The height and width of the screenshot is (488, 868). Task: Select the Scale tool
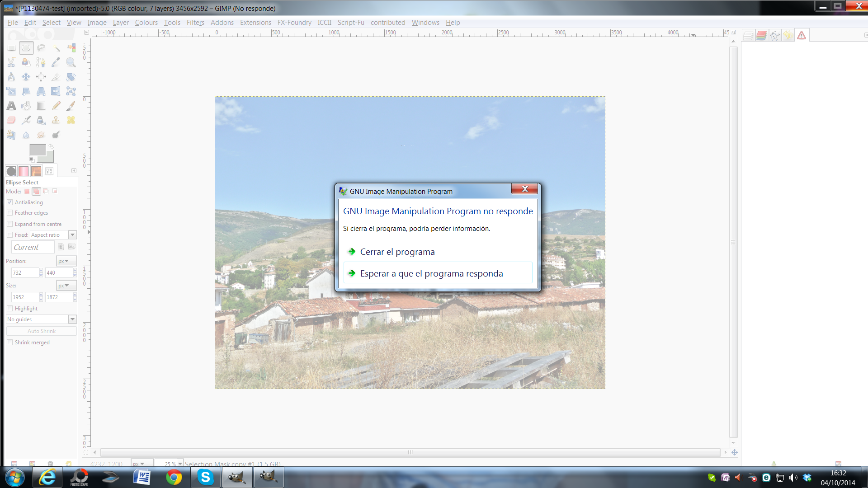click(x=11, y=91)
